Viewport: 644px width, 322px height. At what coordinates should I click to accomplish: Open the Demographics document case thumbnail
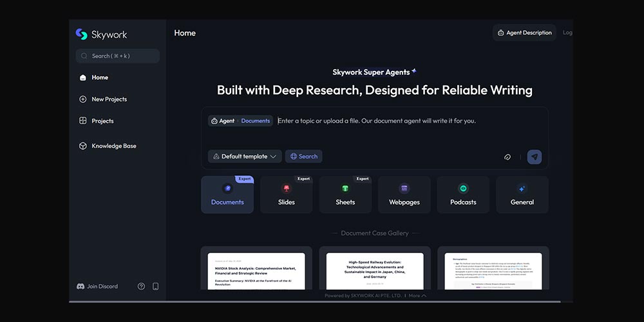pyautogui.click(x=493, y=268)
